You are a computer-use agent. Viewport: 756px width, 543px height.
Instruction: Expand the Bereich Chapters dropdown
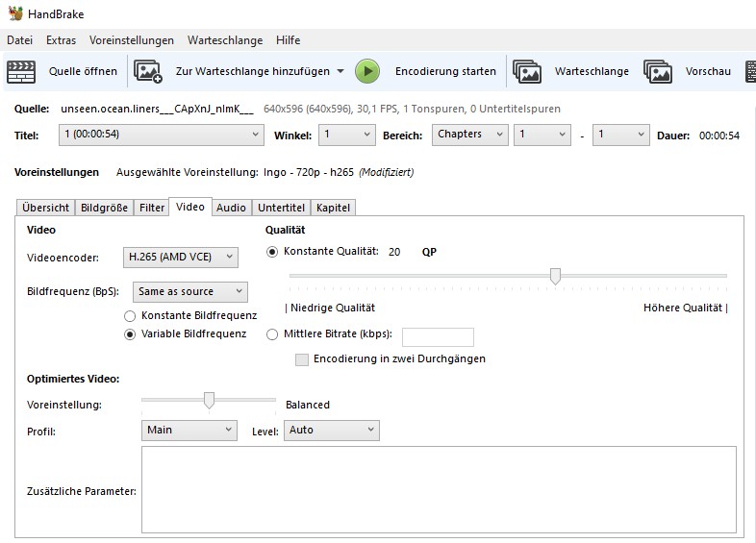[470, 135]
